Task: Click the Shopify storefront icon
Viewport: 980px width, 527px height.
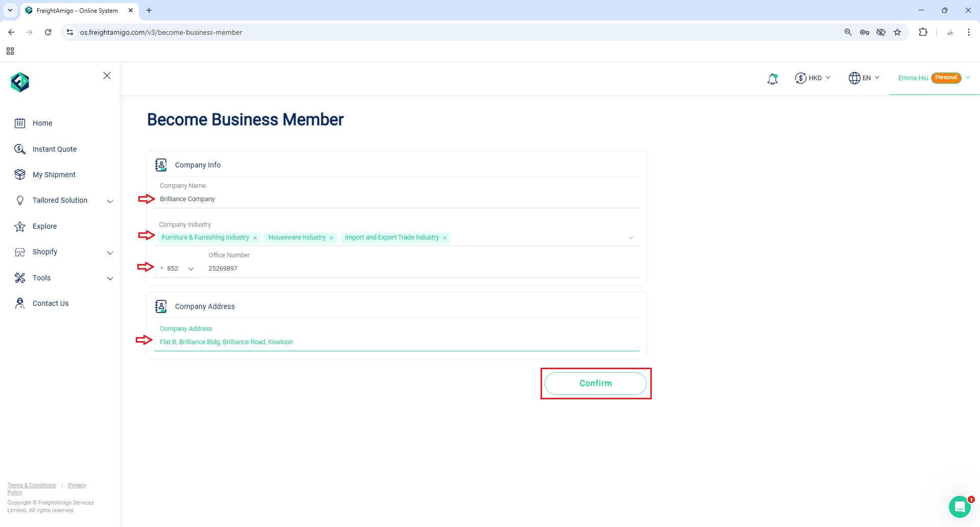Action: (20, 252)
